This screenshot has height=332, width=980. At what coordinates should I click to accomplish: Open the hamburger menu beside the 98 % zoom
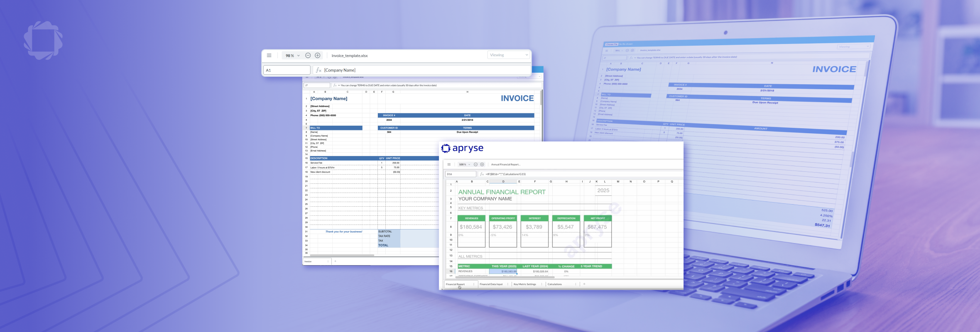click(269, 55)
